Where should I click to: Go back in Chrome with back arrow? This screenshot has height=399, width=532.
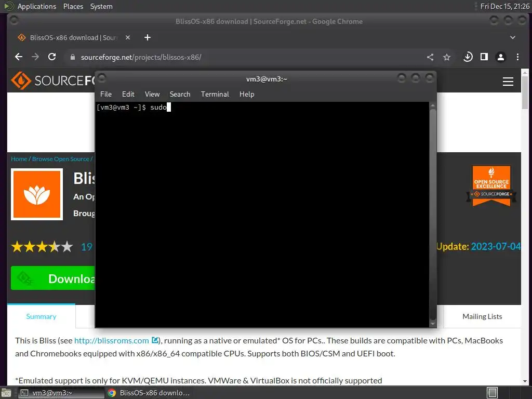click(19, 57)
